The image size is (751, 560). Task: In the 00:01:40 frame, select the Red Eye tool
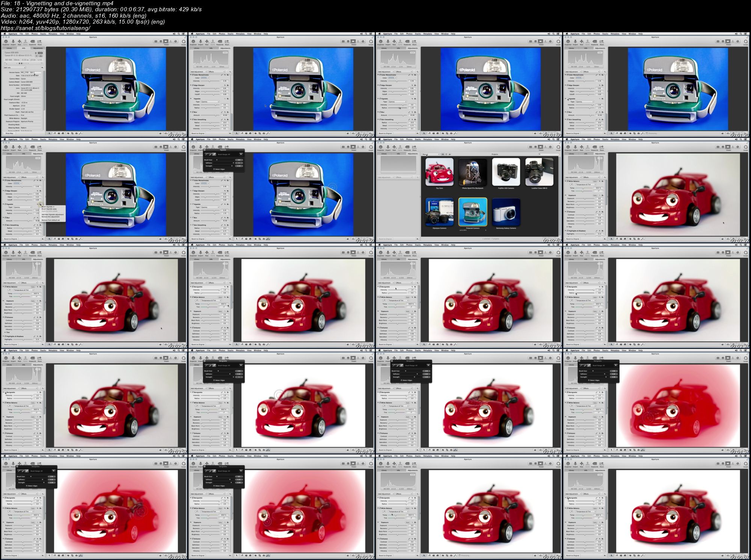pos(76,239)
